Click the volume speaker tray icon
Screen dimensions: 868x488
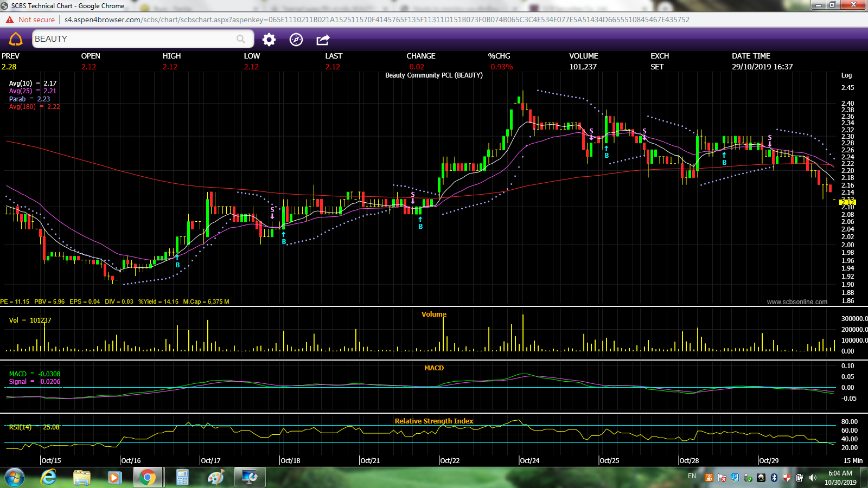813,478
